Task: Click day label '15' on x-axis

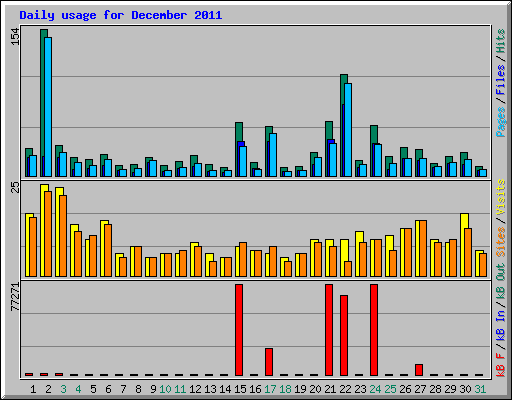Action: 240,389
